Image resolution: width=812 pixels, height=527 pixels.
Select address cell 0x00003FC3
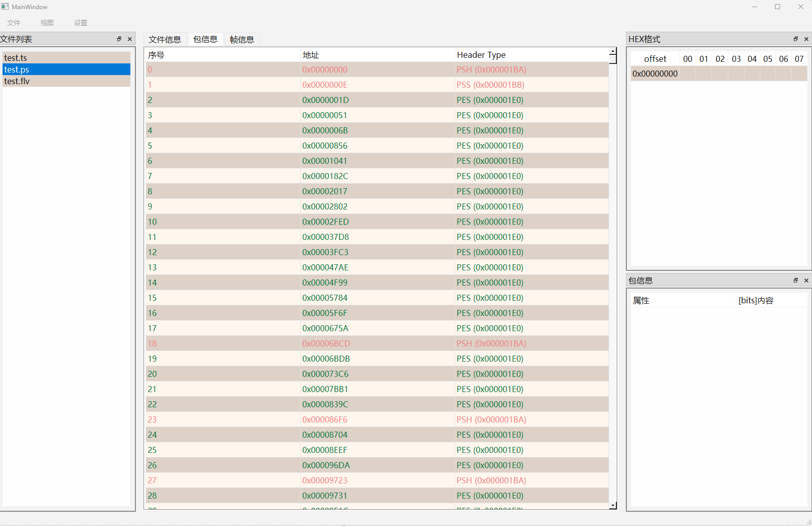377,252
